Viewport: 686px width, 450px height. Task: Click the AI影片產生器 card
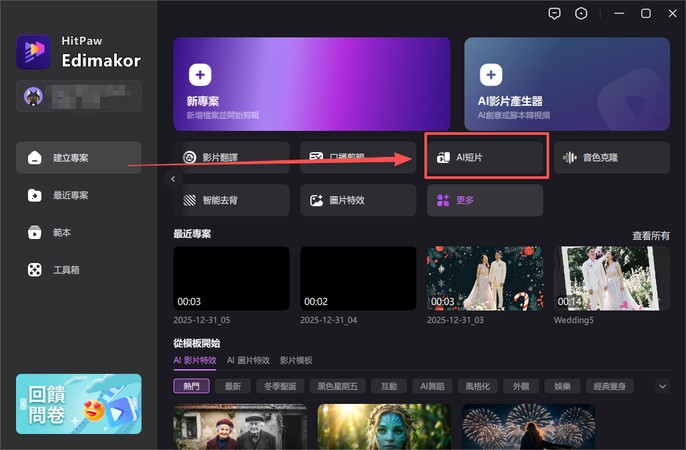point(567,84)
